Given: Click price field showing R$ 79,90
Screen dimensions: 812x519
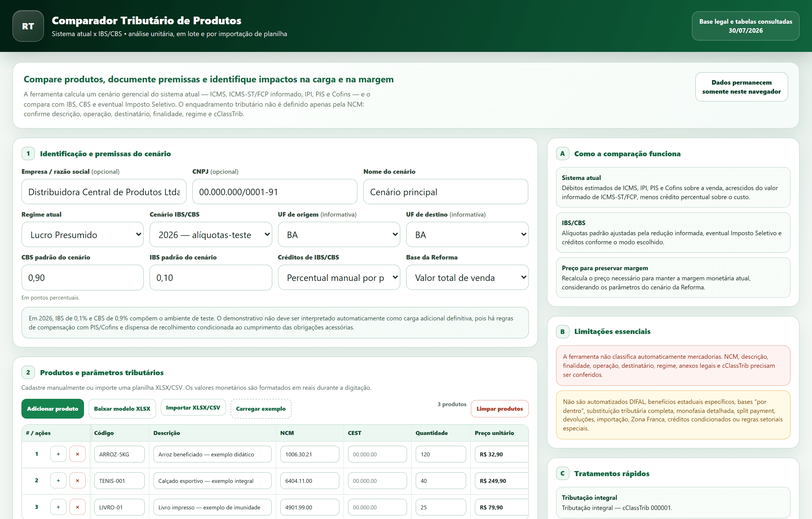Looking at the screenshot, I should tap(502, 507).
